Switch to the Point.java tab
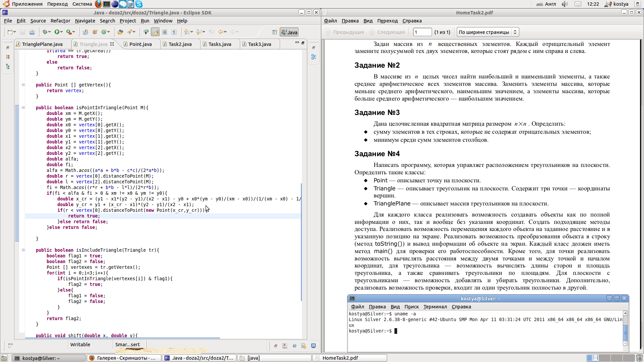The height and width of the screenshot is (362, 644). [x=140, y=44]
